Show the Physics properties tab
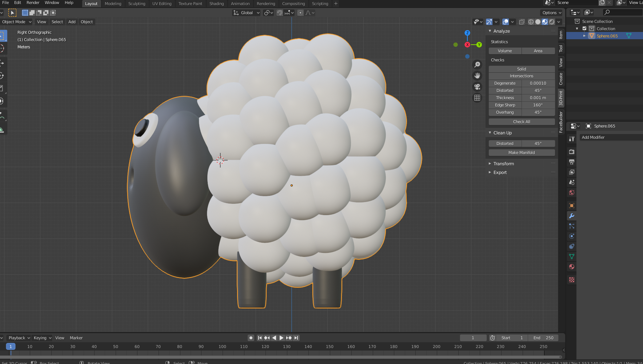Screen dimensions: 643x364 [x=571, y=235]
